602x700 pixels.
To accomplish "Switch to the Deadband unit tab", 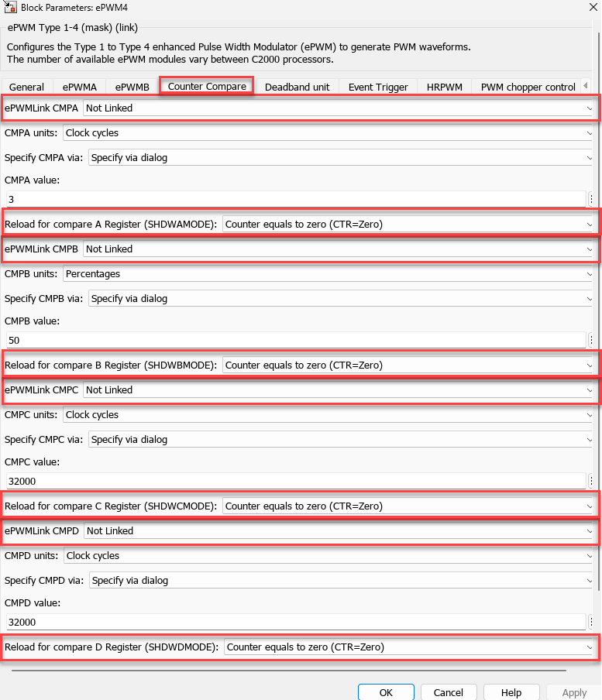I will pyautogui.click(x=298, y=87).
